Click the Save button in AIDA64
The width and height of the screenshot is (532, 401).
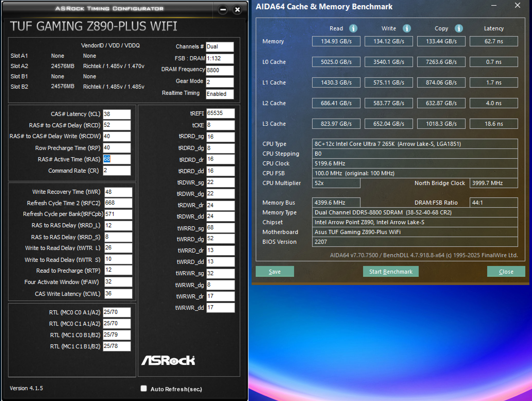click(x=274, y=271)
